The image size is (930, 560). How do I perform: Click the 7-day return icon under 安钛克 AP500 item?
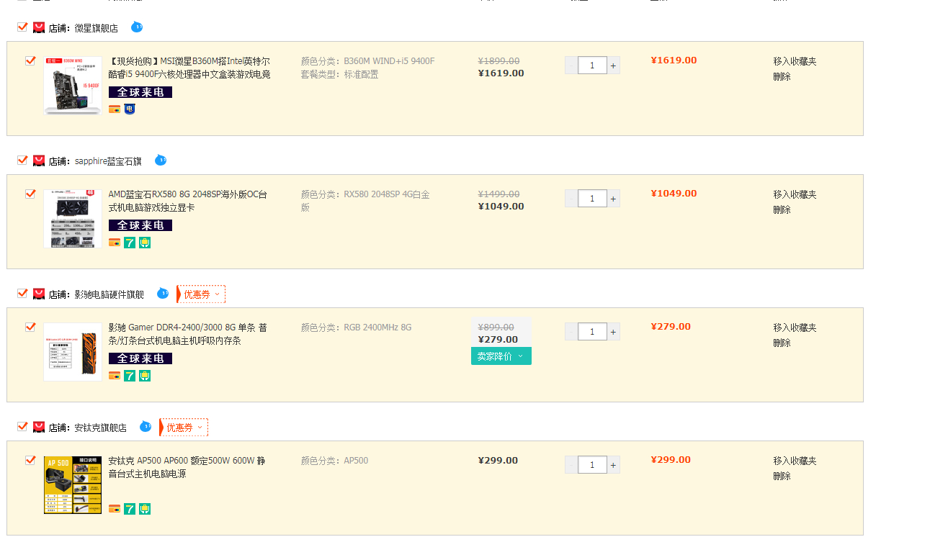130,509
